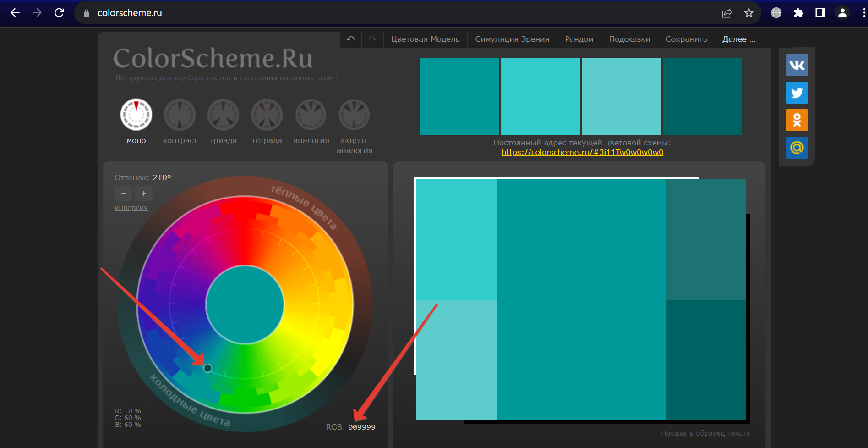Select the аналогия scheme wheel icon
Image resolution: width=868 pixels, height=448 pixels.
pos(311,115)
